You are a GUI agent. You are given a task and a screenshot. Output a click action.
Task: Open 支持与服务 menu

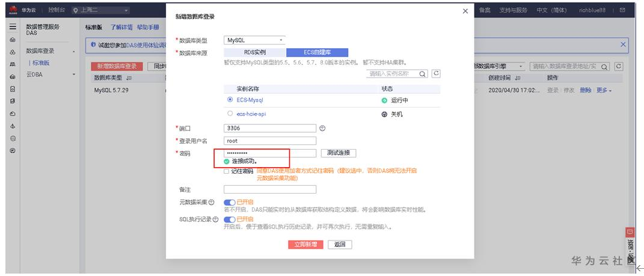pos(514,10)
